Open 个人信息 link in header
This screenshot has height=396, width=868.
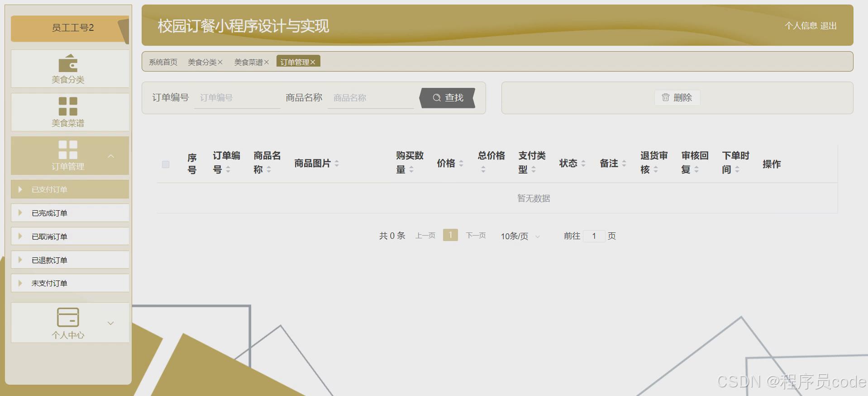[x=801, y=26]
